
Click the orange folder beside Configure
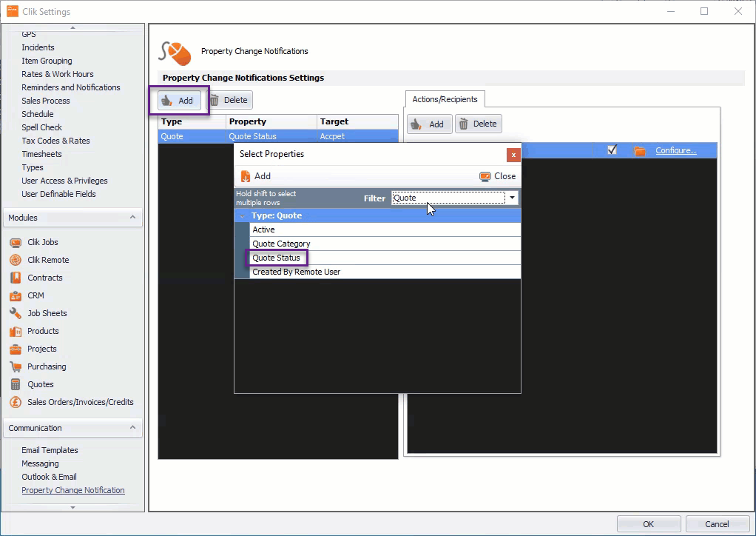639,150
